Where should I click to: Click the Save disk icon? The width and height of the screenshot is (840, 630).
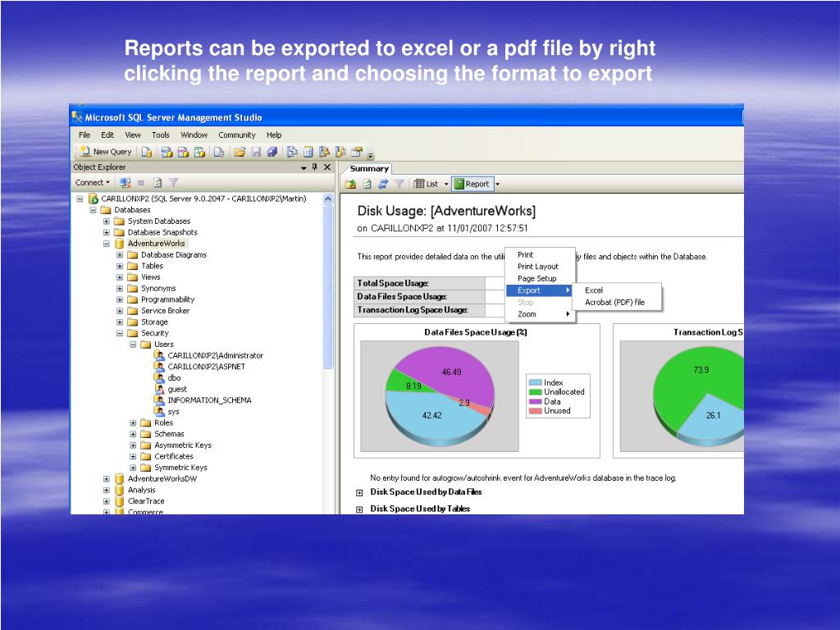pyautogui.click(x=256, y=152)
